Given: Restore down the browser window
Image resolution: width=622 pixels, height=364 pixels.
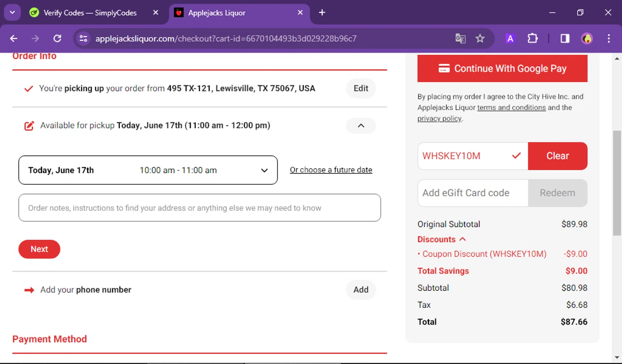Looking at the screenshot, I should (x=580, y=12).
